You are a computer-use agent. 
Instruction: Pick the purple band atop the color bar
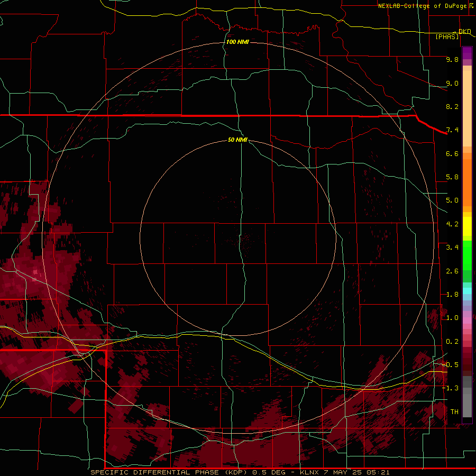tap(467, 53)
